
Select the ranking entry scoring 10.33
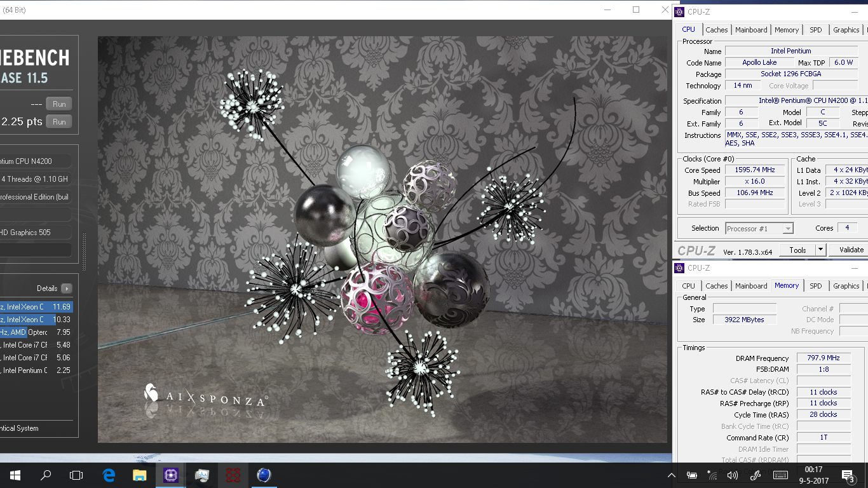click(36, 320)
